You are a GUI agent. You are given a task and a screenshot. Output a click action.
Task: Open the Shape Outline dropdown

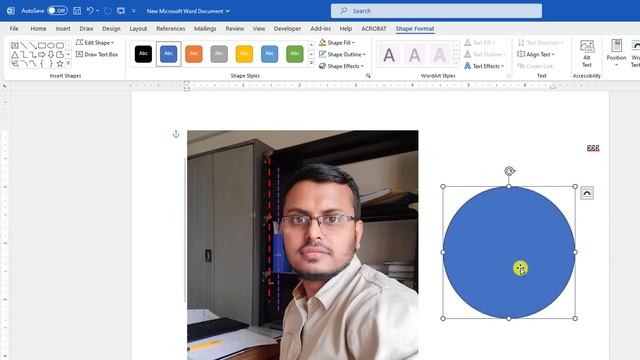(342, 54)
